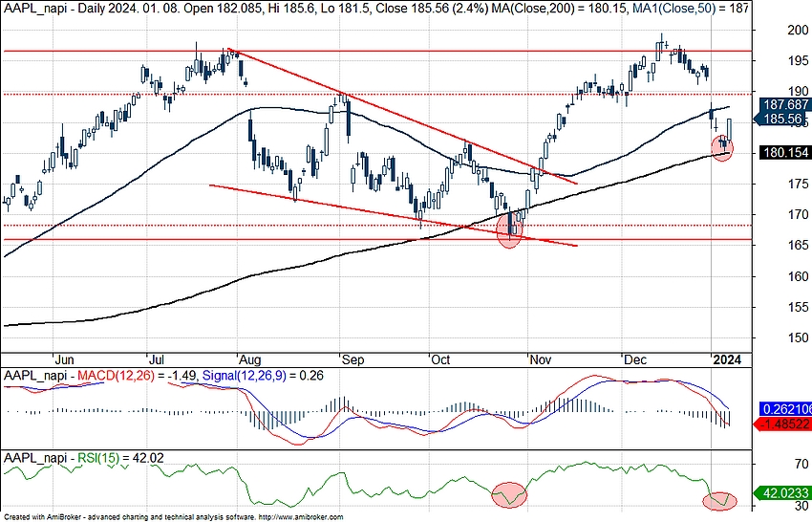The width and height of the screenshot is (812, 522).
Task: Click the 165 price axis label
Action: pyautogui.click(x=798, y=245)
